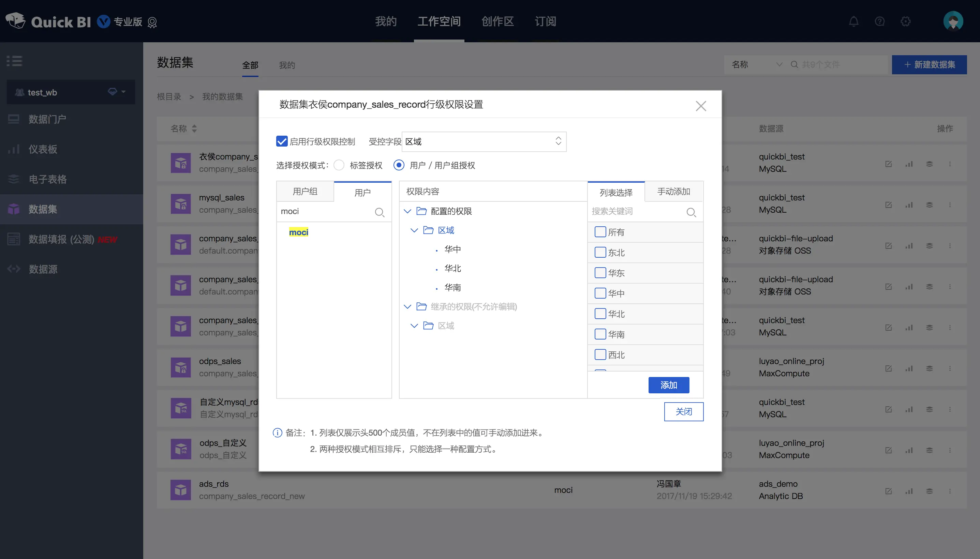The width and height of the screenshot is (980, 559).
Task: Collapse the 配置的权限 tree node
Action: click(407, 211)
